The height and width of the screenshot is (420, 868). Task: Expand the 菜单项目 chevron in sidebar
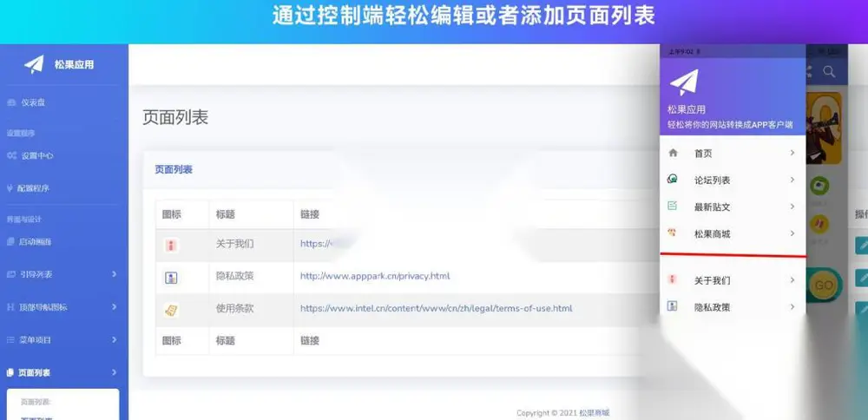click(x=114, y=339)
